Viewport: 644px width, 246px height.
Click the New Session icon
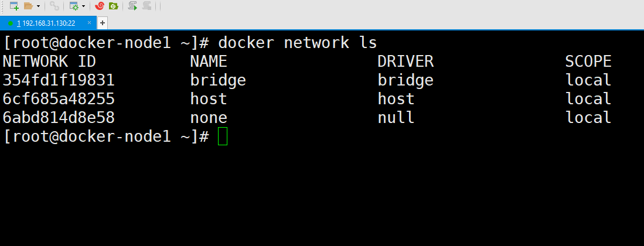[x=14, y=6]
